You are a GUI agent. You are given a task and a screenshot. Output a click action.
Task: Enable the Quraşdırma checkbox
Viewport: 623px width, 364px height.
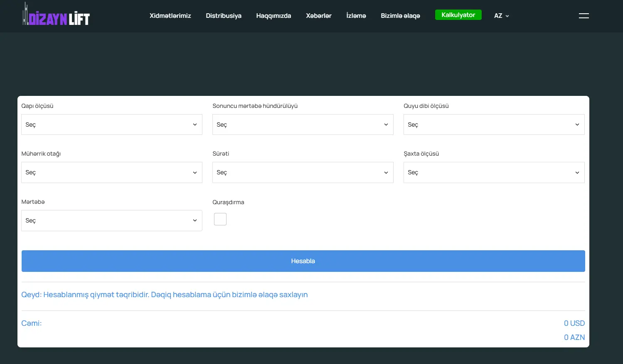pos(220,219)
